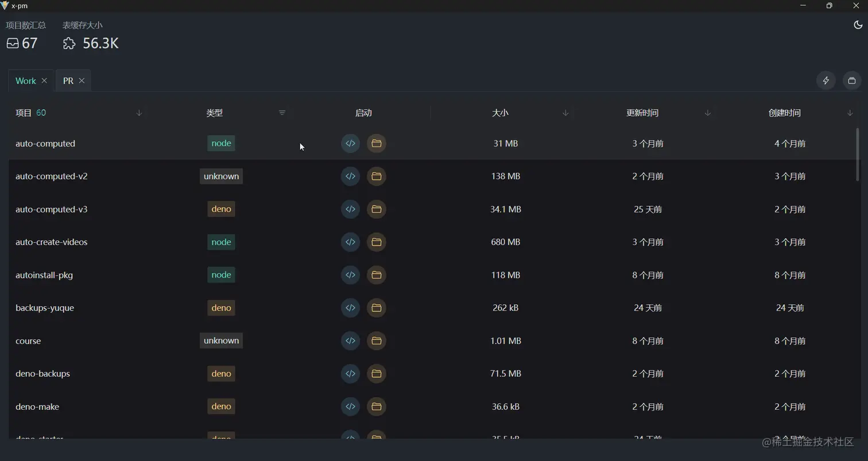Select the auto-computed-v3 project name
This screenshot has height=461, width=868.
point(52,210)
